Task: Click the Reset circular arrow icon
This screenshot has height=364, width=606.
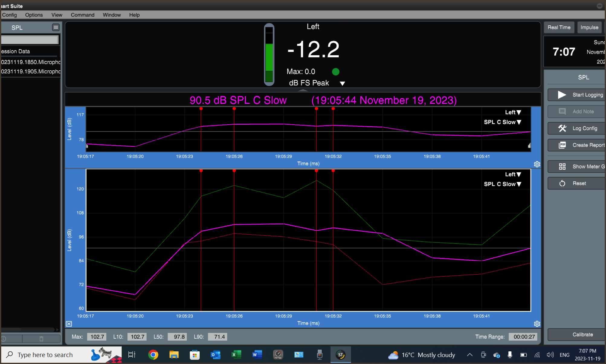Action: click(562, 184)
